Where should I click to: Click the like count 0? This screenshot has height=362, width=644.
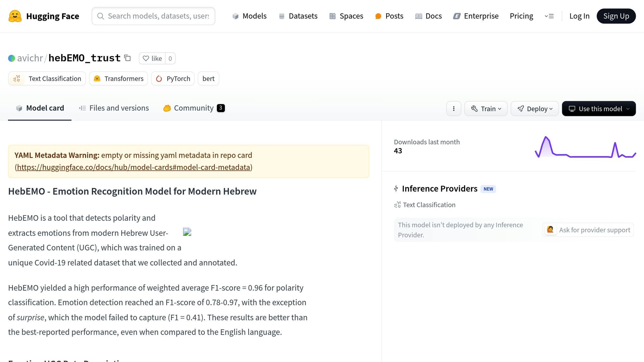pyautogui.click(x=170, y=58)
